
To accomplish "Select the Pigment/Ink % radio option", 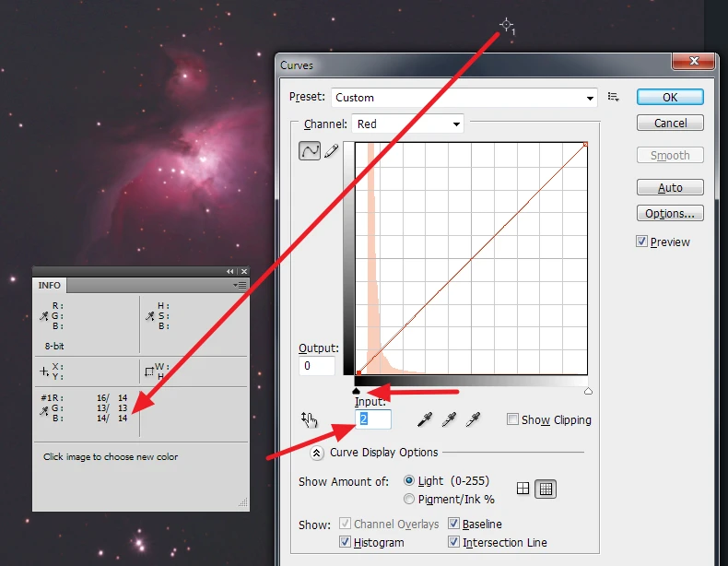I will tap(410, 499).
